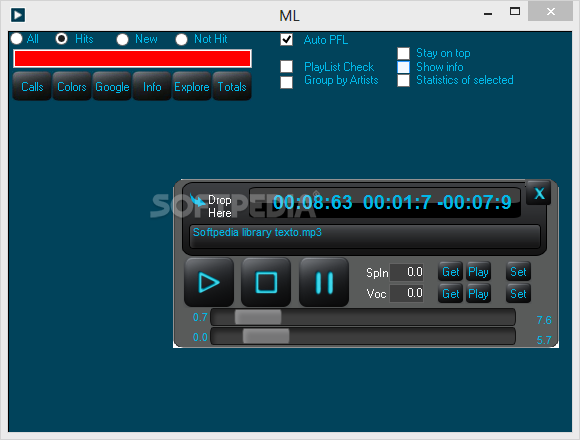Screen dimensions: 580x440
Task: Click the Totals button
Action: pyautogui.click(x=232, y=87)
